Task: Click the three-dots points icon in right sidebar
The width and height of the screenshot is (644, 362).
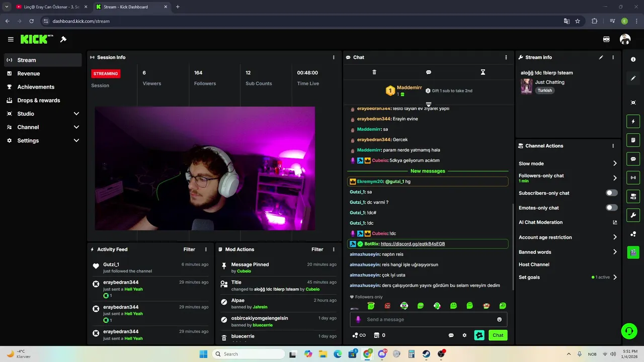Action: [633, 234]
